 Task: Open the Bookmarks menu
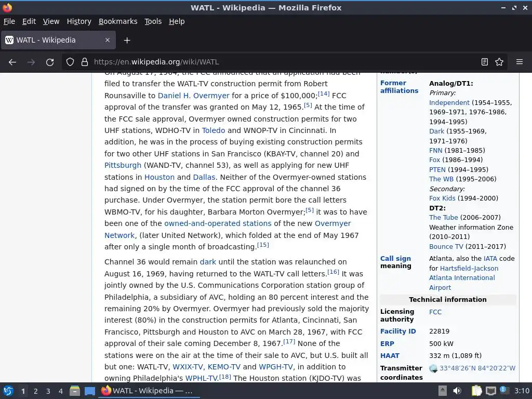[x=118, y=21]
